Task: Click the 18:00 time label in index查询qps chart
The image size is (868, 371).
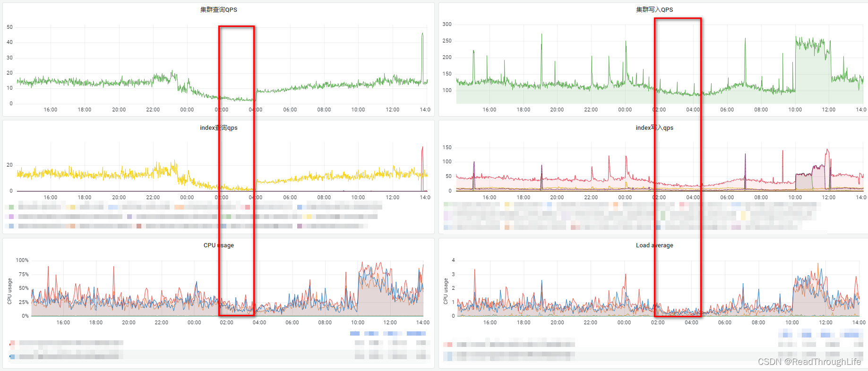Action: pyautogui.click(x=85, y=197)
